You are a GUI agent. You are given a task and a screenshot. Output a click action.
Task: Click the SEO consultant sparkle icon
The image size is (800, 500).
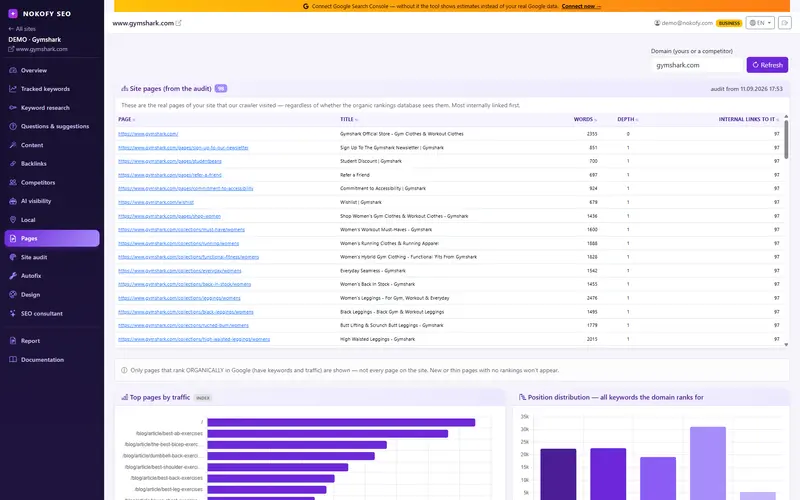coord(13,313)
